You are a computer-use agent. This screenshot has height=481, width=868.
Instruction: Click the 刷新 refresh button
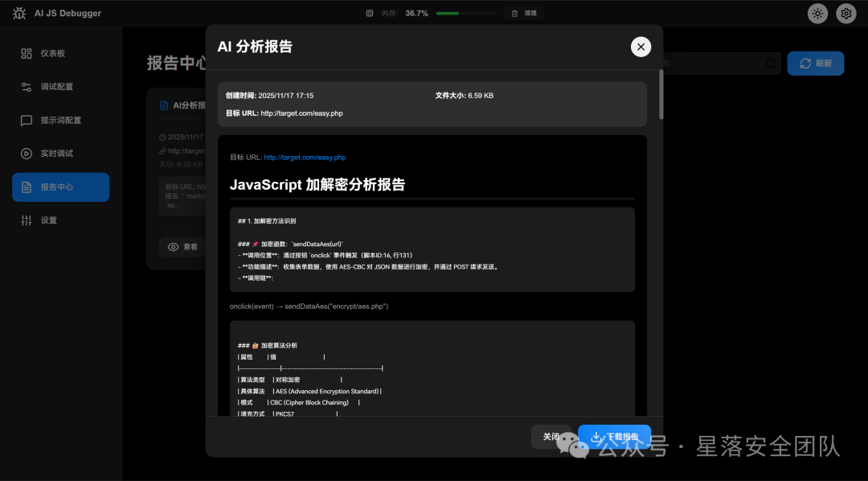(816, 64)
